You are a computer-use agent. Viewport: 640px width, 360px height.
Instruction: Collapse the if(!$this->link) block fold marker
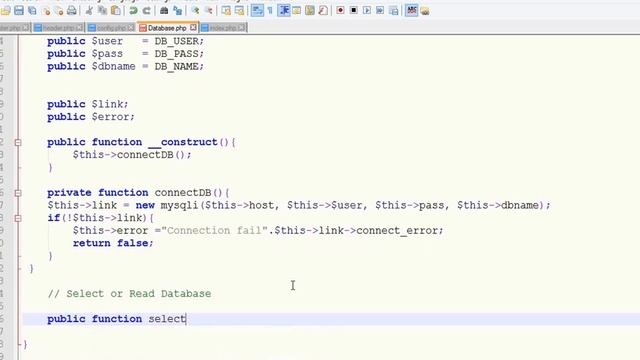18,218
